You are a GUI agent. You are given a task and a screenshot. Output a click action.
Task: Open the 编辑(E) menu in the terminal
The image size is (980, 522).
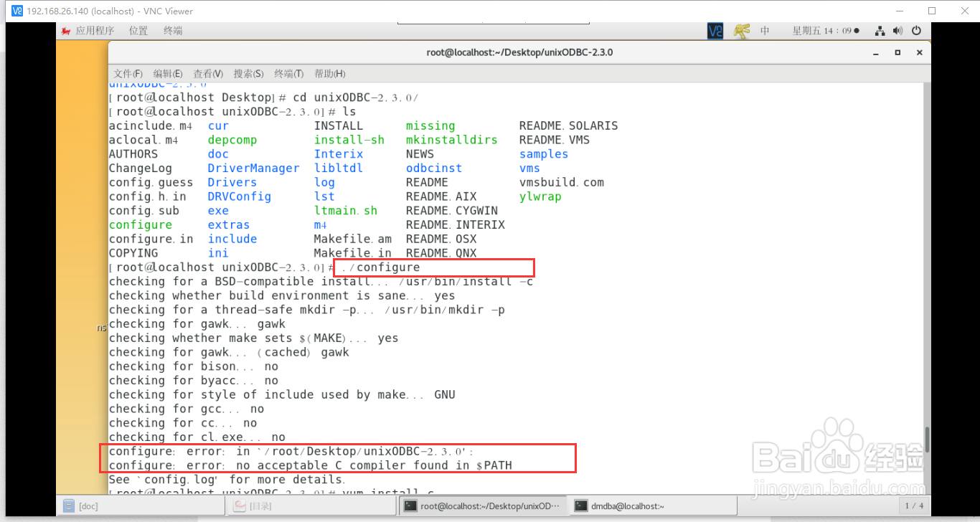tap(168, 74)
